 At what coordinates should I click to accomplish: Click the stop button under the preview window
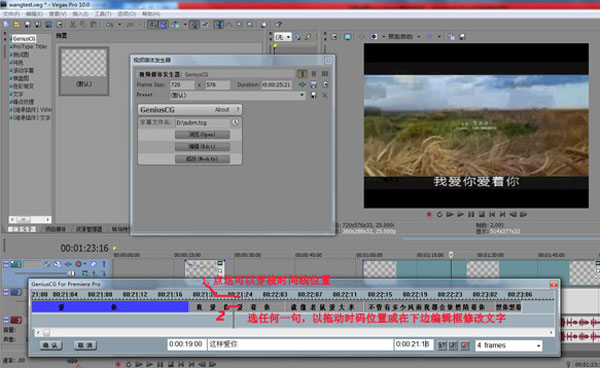click(482, 215)
